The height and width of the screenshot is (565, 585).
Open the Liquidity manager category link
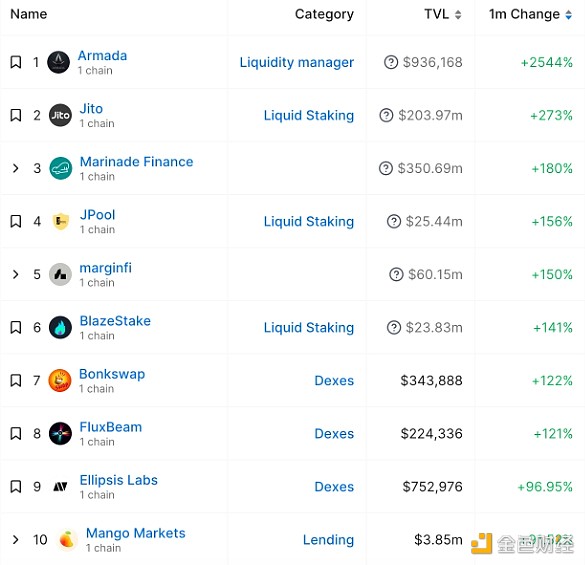point(297,62)
